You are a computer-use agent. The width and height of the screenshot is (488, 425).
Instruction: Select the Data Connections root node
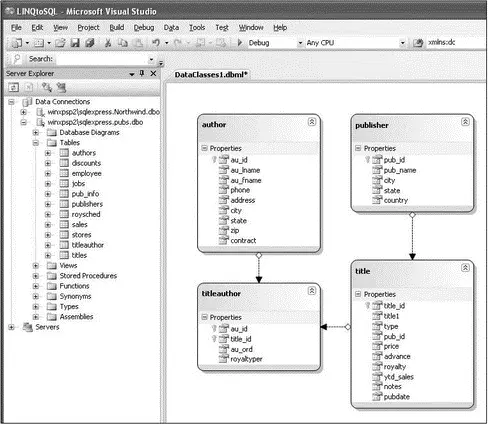coord(63,102)
